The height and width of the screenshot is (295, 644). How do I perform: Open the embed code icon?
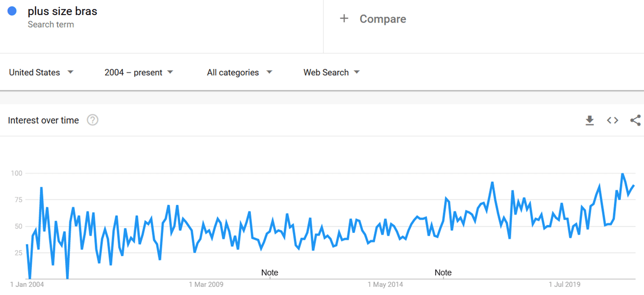[x=612, y=120]
